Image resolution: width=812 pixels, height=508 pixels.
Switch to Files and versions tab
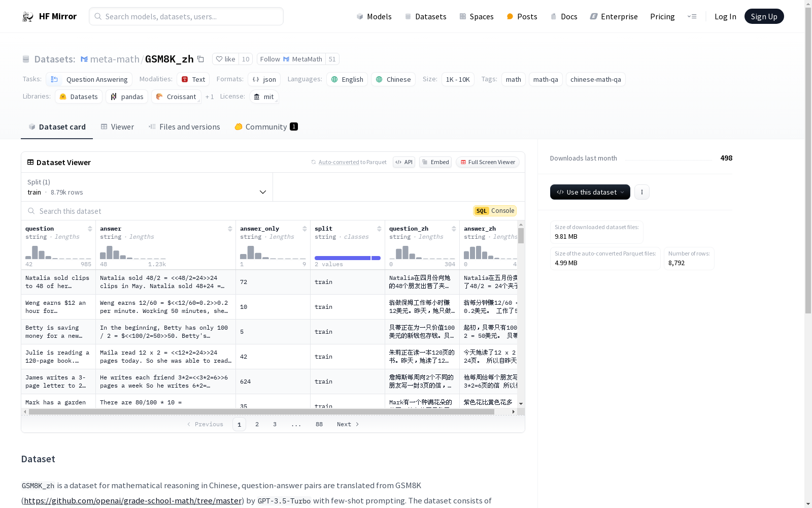tap(184, 127)
